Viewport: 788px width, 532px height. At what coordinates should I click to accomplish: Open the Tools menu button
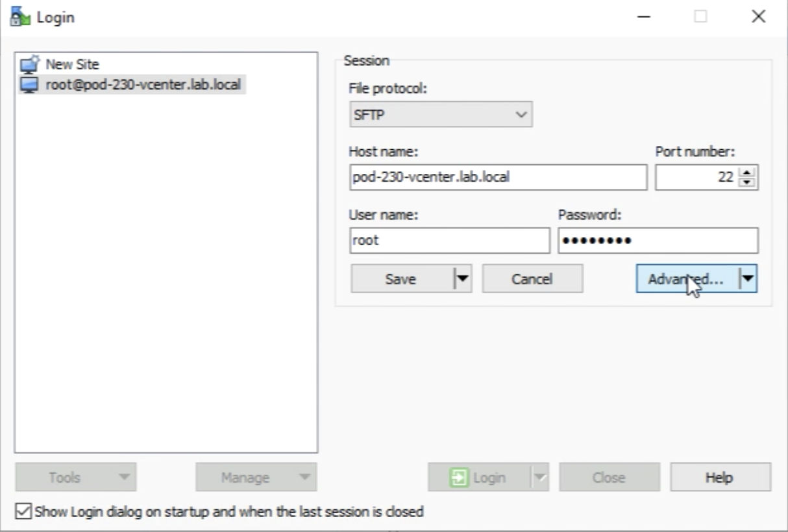coord(75,478)
